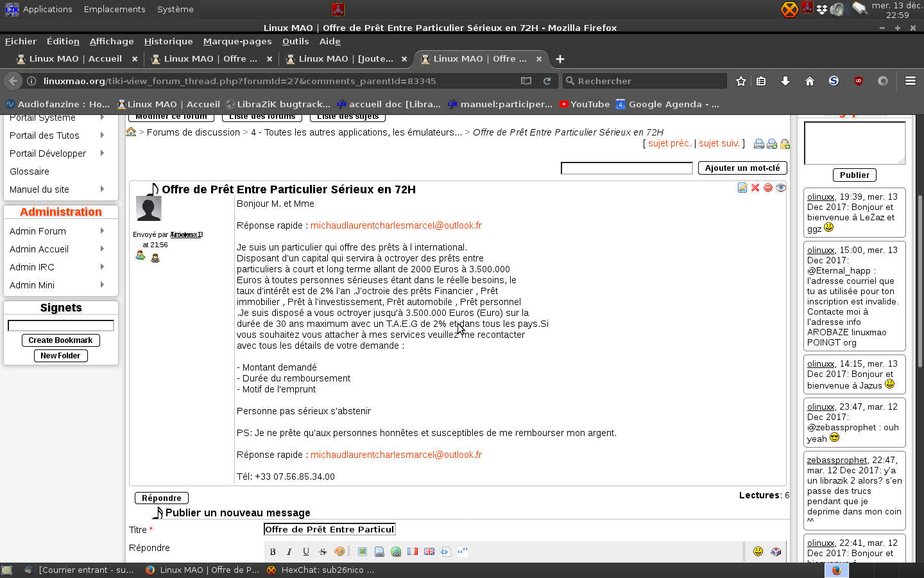Viewport: 924px width, 578px height.
Task: Click the French flag icon in editor
Action: pyautogui.click(x=413, y=552)
